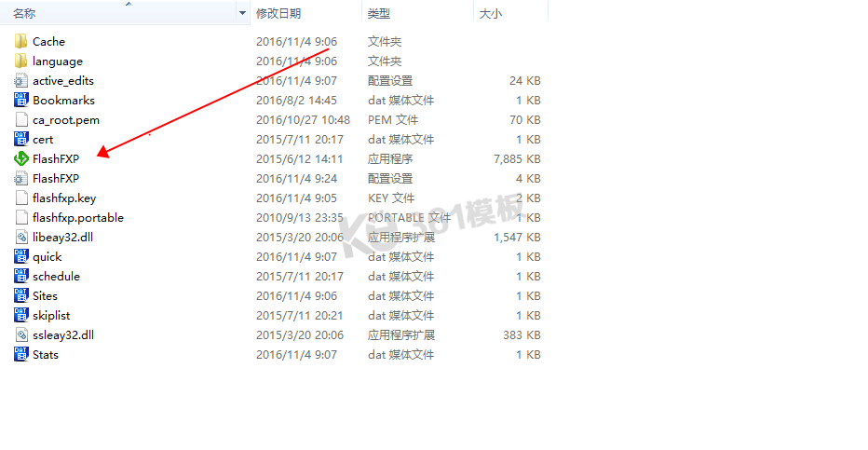Select the libeay32.dll file name

pyautogui.click(x=62, y=238)
